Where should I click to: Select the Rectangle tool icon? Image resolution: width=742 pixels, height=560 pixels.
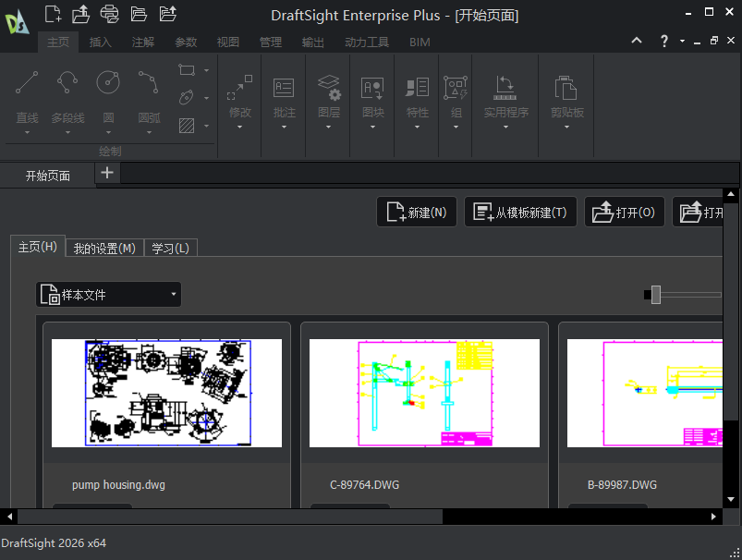point(187,70)
